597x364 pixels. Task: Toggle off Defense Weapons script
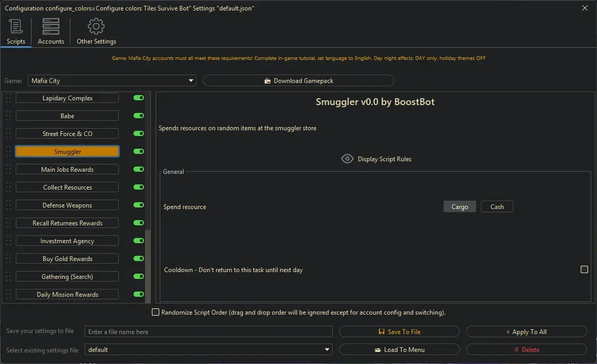pyautogui.click(x=139, y=205)
